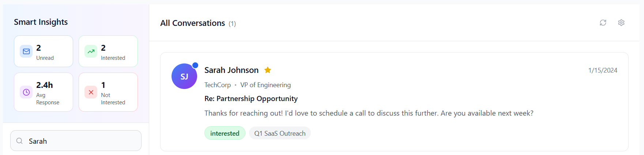Click the refresh conversations icon
The image size is (644, 155).
pyautogui.click(x=603, y=23)
